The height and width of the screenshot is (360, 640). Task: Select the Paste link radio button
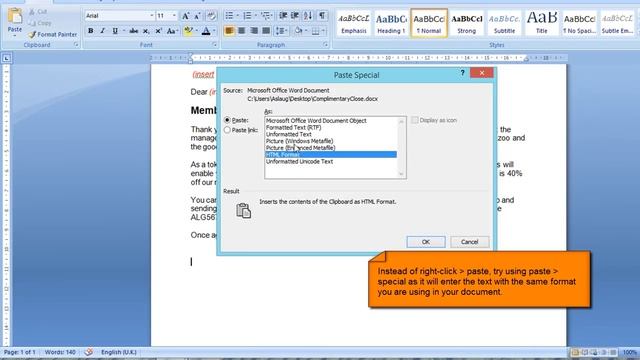tap(227, 130)
